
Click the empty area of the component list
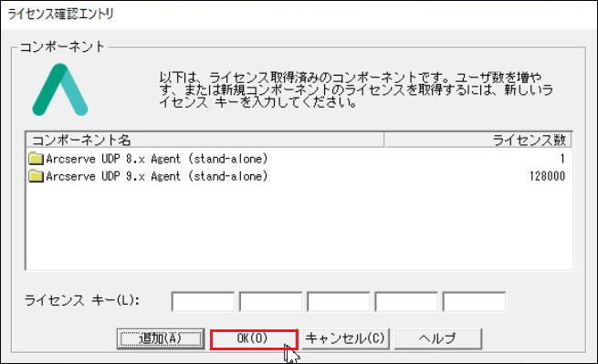click(x=299, y=227)
